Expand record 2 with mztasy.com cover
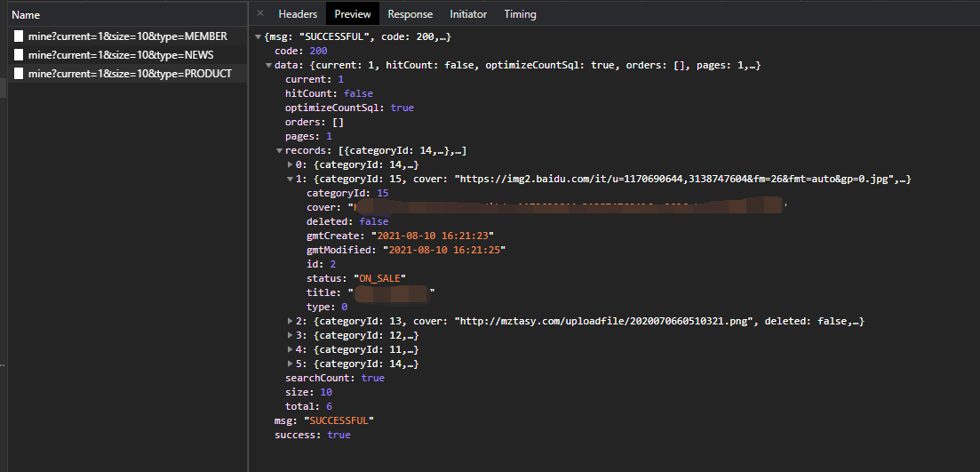Image resolution: width=980 pixels, height=472 pixels. point(291,321)
